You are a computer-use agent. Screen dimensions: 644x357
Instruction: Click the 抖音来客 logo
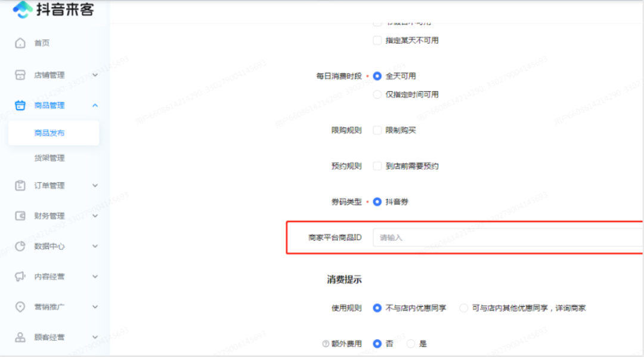[54, 9]
